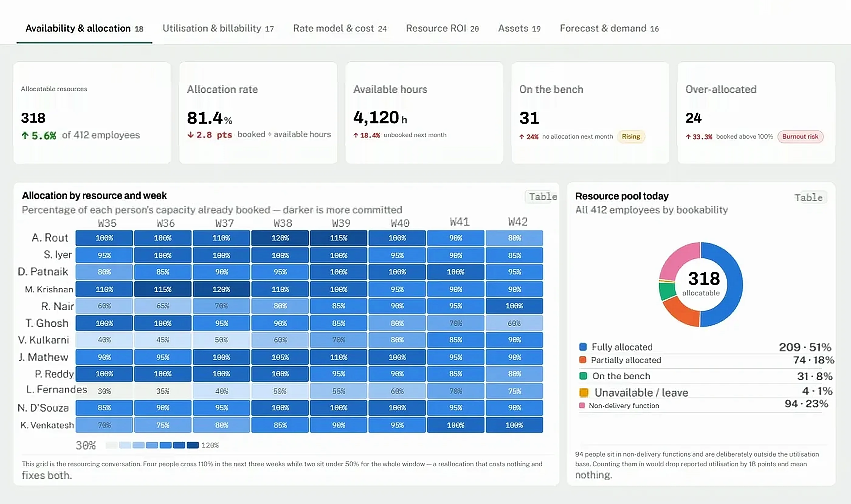851x504 pixels.
Task: Click On the bench 31 value
Action: coord(529,118)
